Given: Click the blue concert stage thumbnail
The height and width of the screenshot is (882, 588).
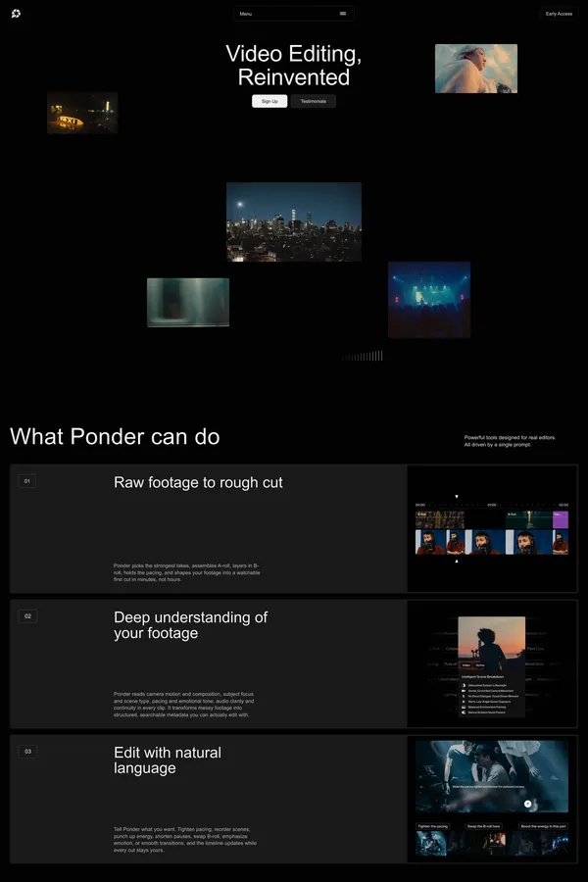Looking at the screenshot, I should tap(429, 300).
